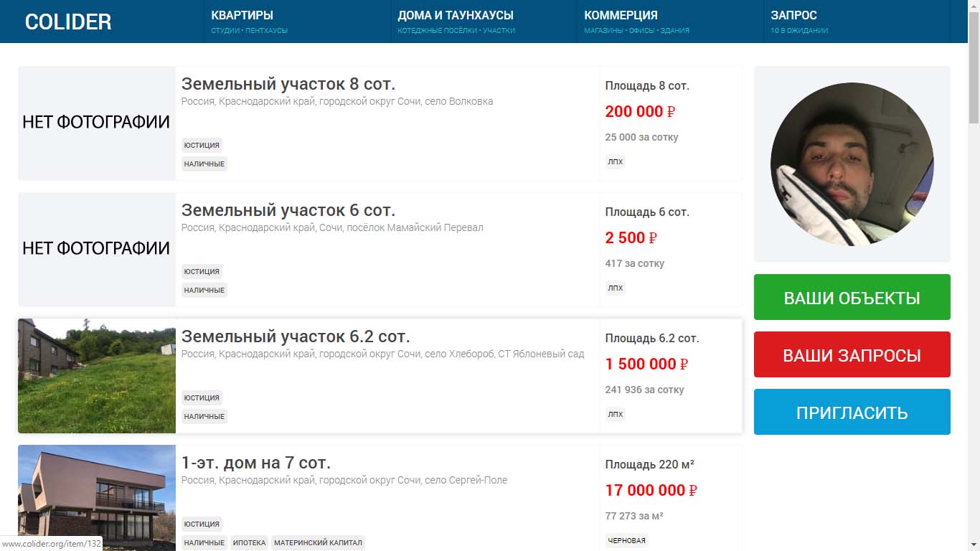The image size is (980, 551).
Task: Open the Земельный участок 6.2 сот. listing title
Action: pos(296,336)
